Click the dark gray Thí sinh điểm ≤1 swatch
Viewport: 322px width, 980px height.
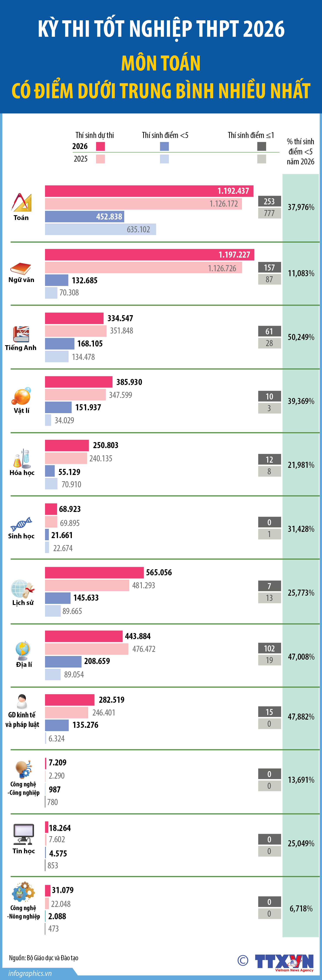click(x=261, y=146)
